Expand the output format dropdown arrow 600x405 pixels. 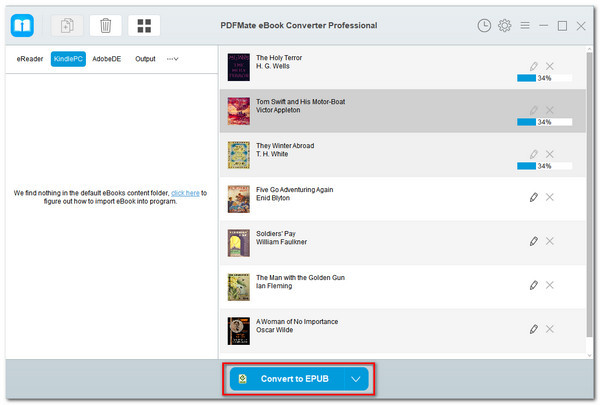point(356,379)
